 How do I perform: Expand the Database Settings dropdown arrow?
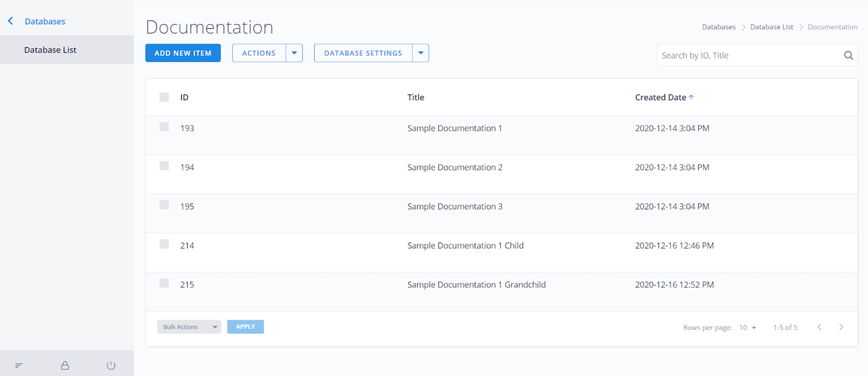[x=420, y=53]
